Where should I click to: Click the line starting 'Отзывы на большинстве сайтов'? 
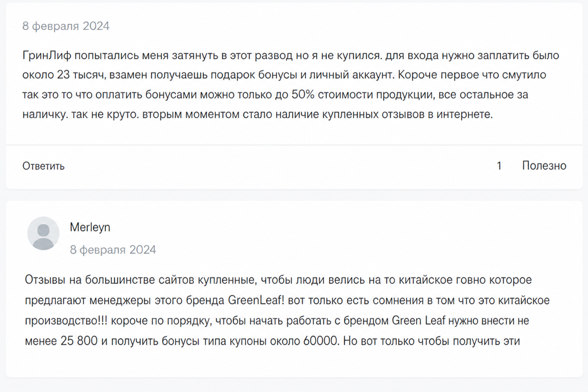(278, 280)
